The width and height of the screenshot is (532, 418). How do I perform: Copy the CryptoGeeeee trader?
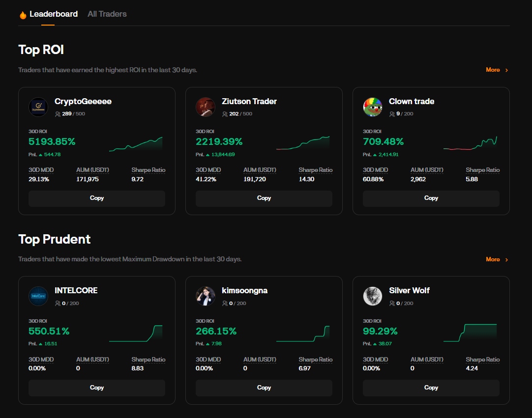(97, 198)
